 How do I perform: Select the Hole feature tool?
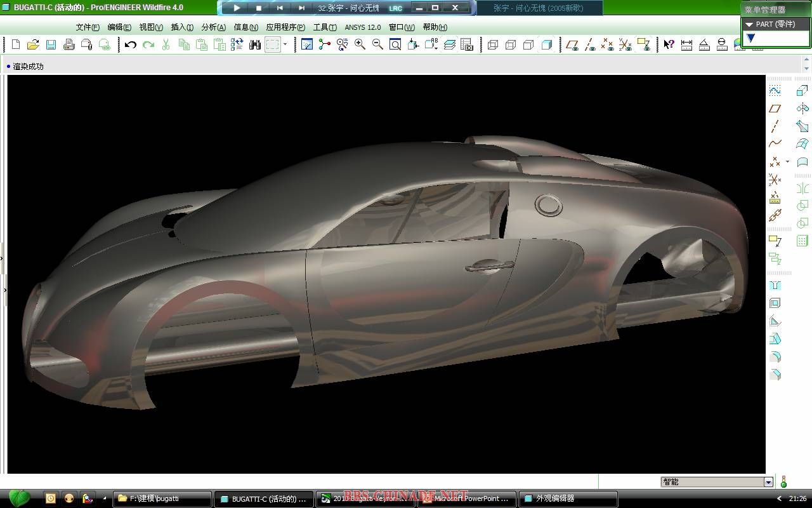(775, 286)
